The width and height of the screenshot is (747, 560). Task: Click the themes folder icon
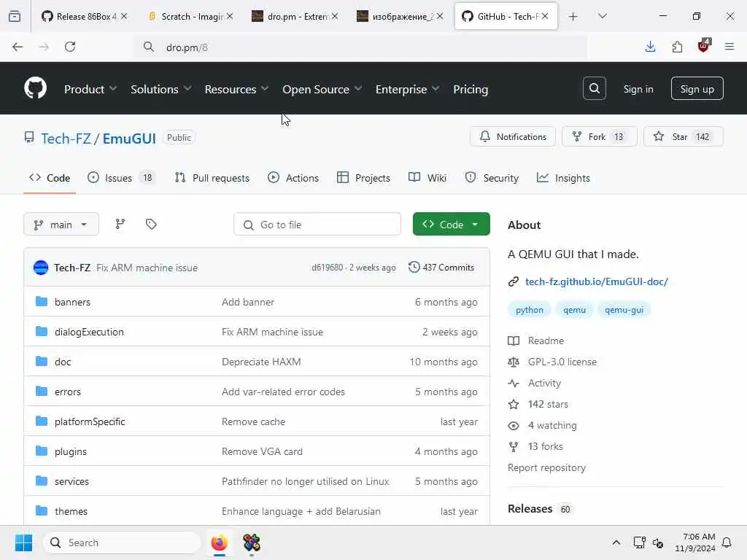(42, 511)
